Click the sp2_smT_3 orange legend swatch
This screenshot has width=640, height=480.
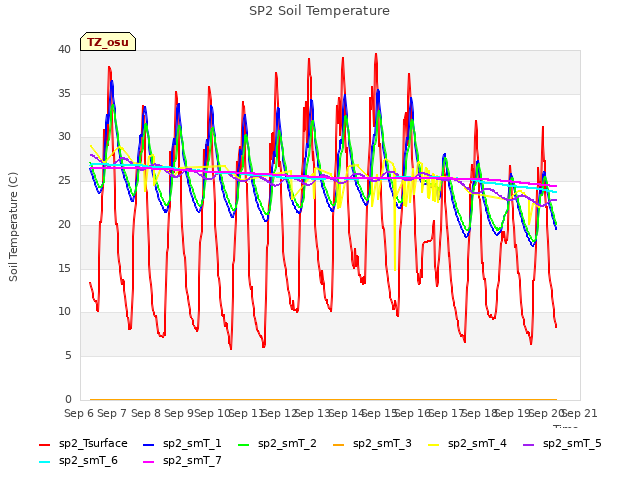[338, 445]
